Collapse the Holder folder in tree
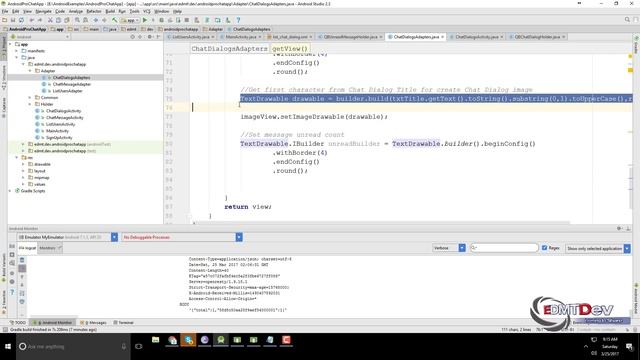 point(30,104)
